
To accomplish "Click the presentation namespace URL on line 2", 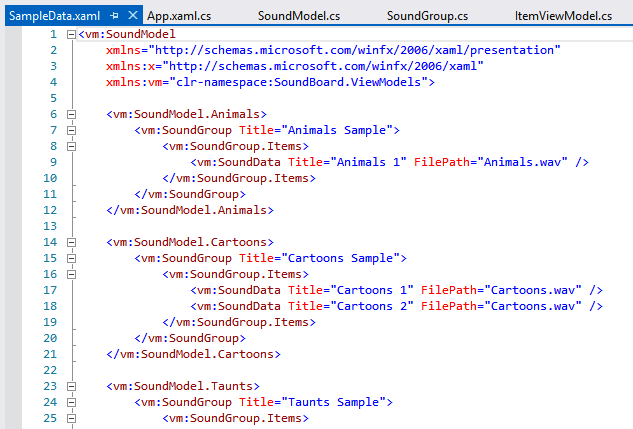I will [354, 50].
